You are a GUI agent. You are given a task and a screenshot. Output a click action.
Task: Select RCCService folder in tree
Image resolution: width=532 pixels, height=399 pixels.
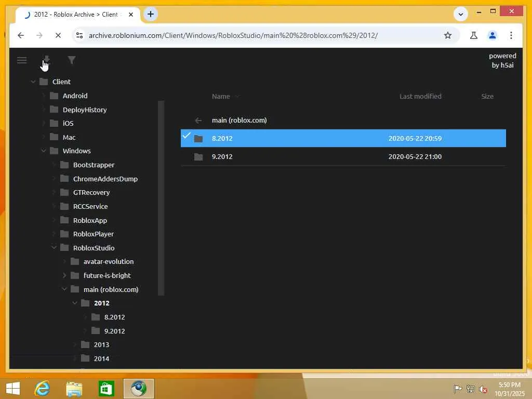click(x=90, y=206)
